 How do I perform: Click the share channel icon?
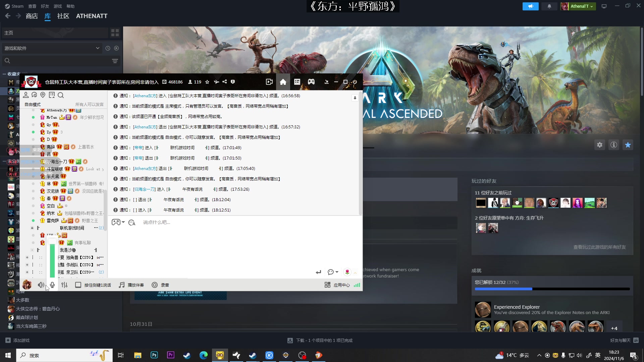point(225,82)
